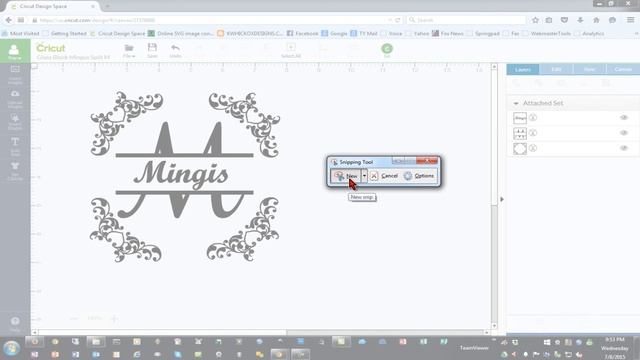
Task: Hide the flourish corners layer
Action: pyautogui.click(x=624, y=148)
